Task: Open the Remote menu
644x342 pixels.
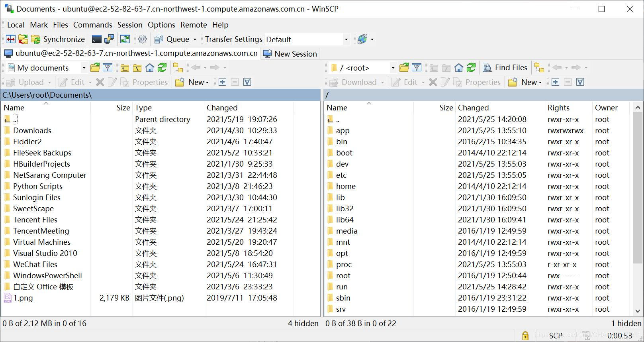Action: [194, 25]
